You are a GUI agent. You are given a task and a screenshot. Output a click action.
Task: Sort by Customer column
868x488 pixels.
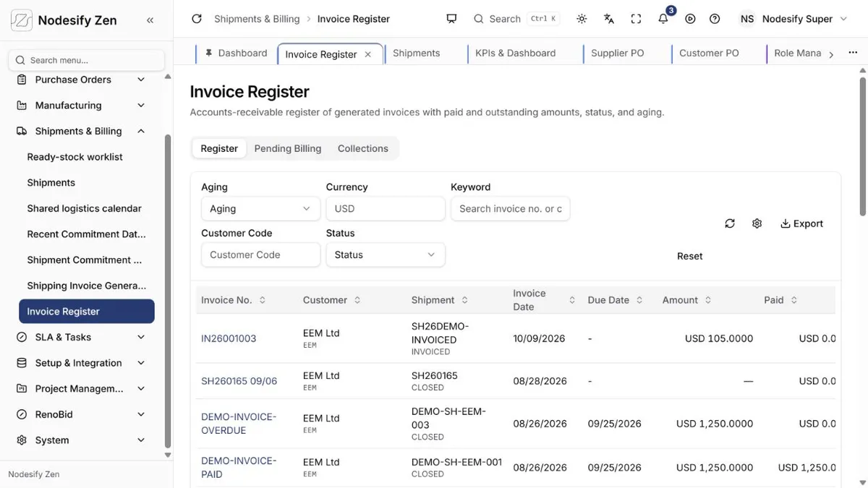(x=357, y=300)
